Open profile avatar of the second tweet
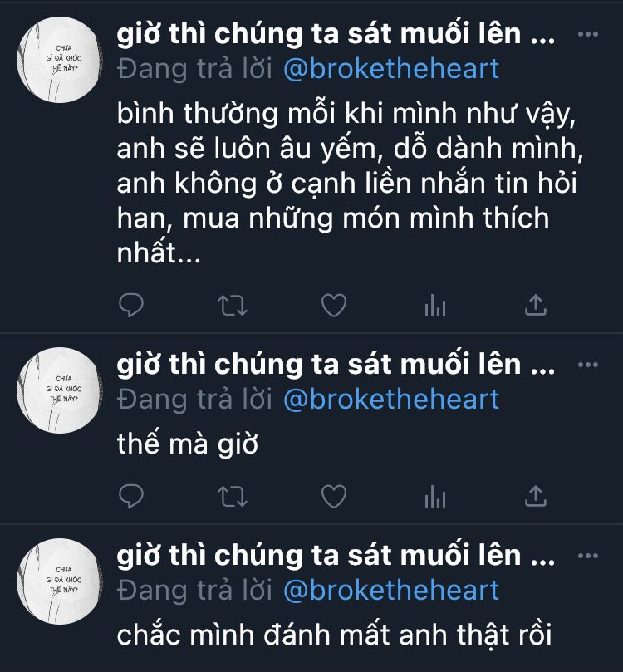 [59, 390]
